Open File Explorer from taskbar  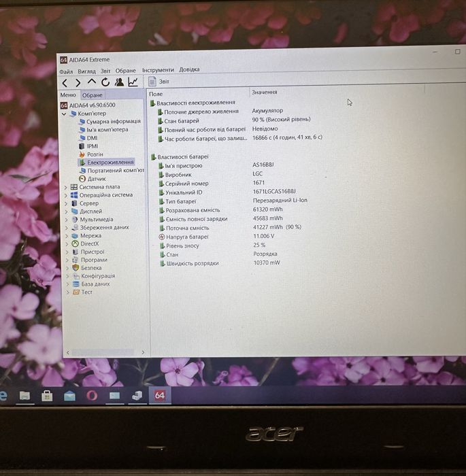[x=24, y=396]
